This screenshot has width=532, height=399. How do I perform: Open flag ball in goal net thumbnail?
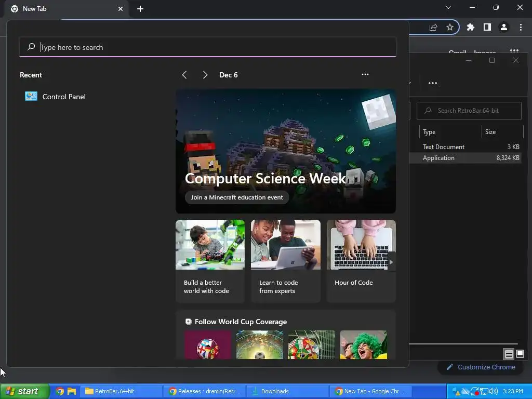[312, 345]
